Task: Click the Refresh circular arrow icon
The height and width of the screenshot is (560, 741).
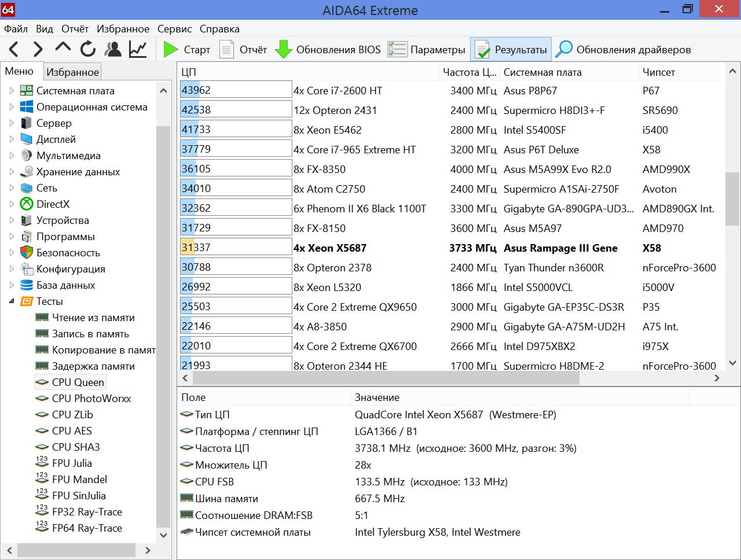Action: click(88, 50)
